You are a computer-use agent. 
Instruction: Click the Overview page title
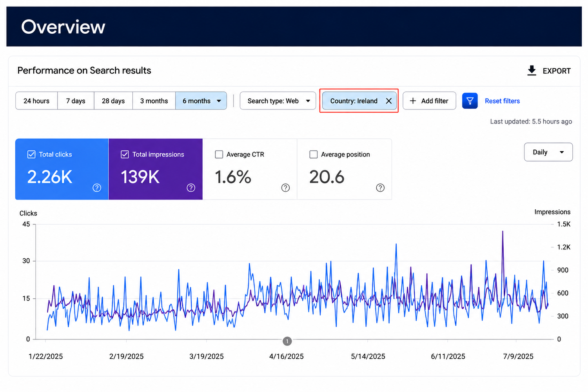click(x=63, y=27)
